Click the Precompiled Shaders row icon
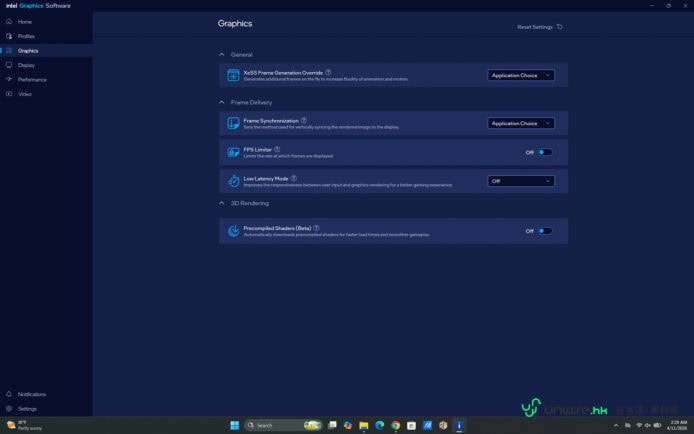694x434 pixels. 233,230
